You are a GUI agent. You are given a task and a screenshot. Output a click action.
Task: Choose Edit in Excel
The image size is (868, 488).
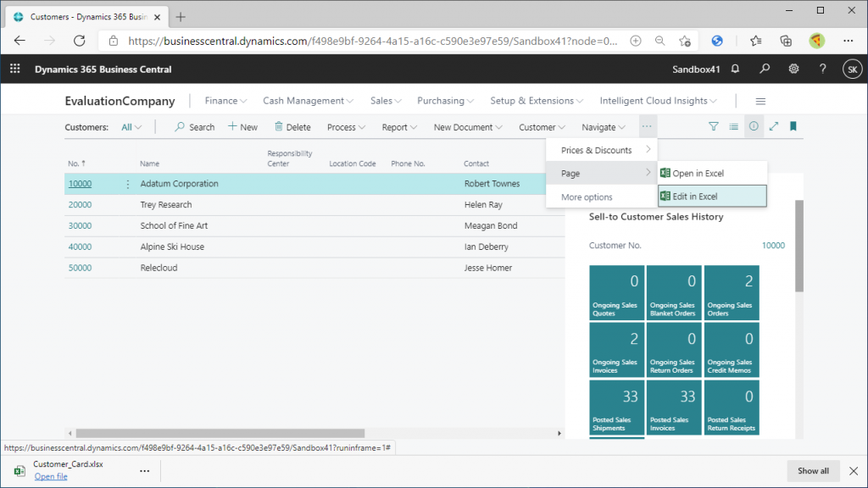point(712,196)
